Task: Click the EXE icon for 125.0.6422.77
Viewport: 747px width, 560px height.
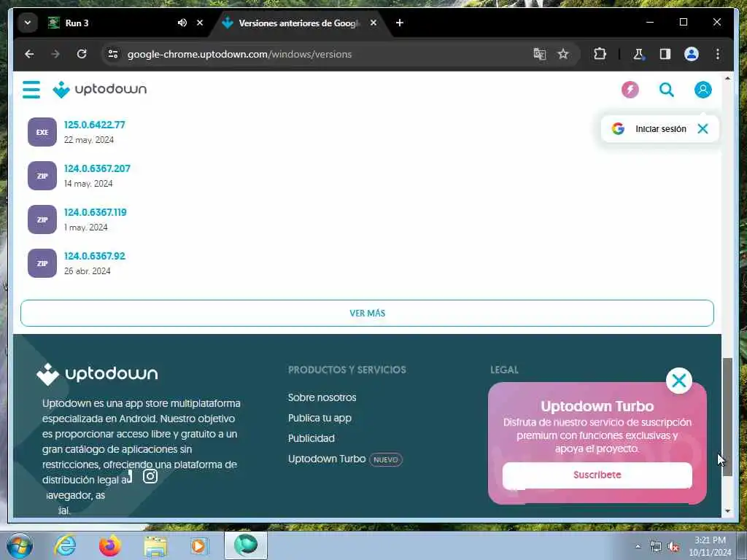Action: pyautogui.click(x=42, y=132)
